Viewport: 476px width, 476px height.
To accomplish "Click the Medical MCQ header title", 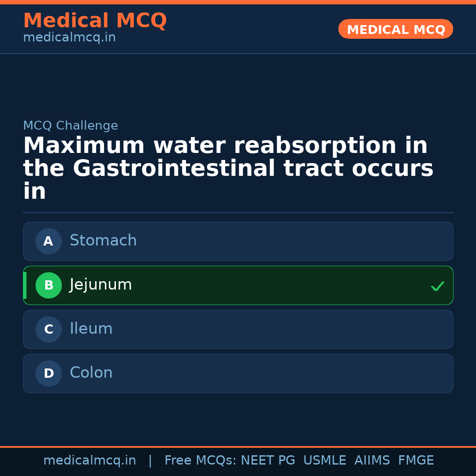I will pos(95,21).
